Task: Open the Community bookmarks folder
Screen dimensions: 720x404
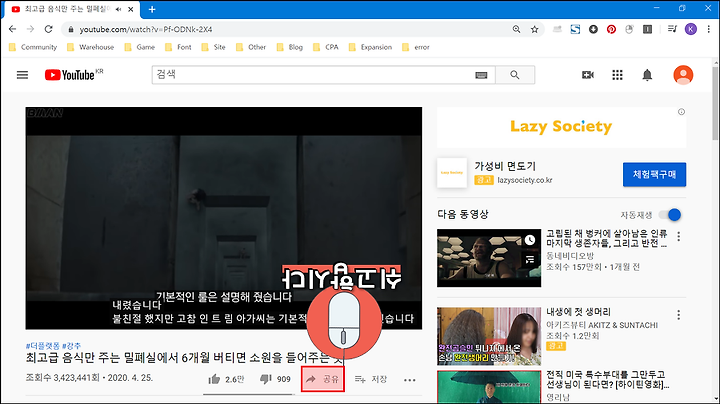Action: pos(33,47)
